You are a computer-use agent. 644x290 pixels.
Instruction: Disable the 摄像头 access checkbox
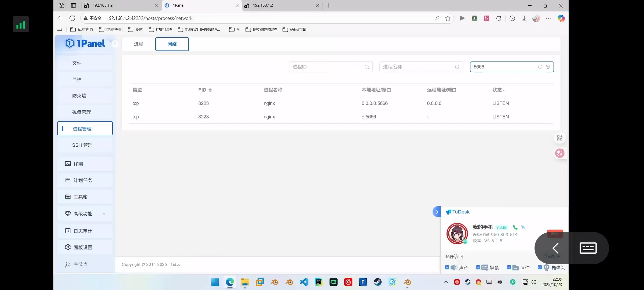point(540,267)
